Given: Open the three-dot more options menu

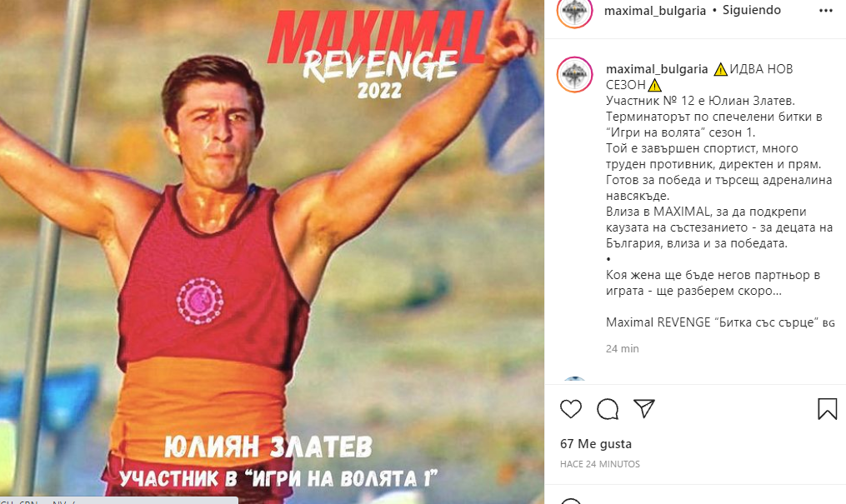Looking at the screenshot, I should pyautogui.click(x=825, y=11).
